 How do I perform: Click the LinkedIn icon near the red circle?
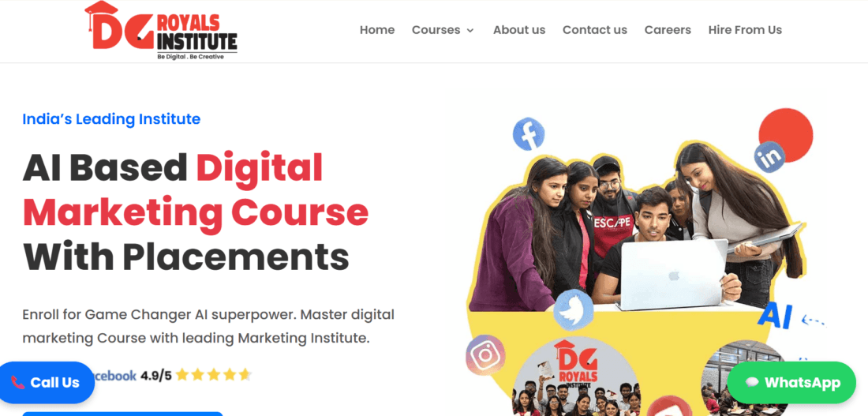[x=769, y=157]
